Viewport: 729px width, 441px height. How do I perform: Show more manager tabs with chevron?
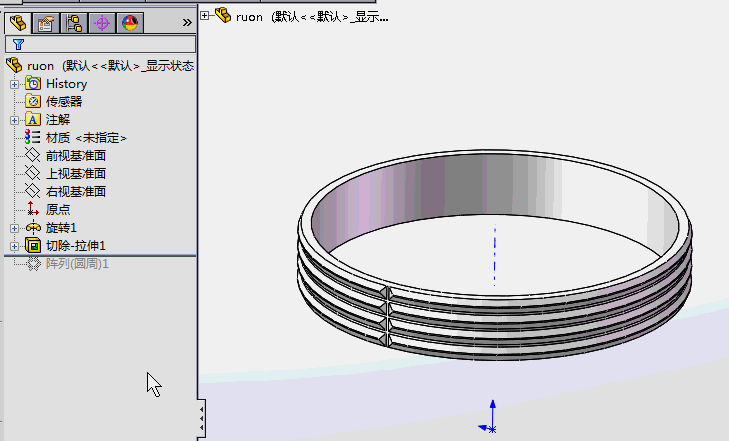(187, 22)
